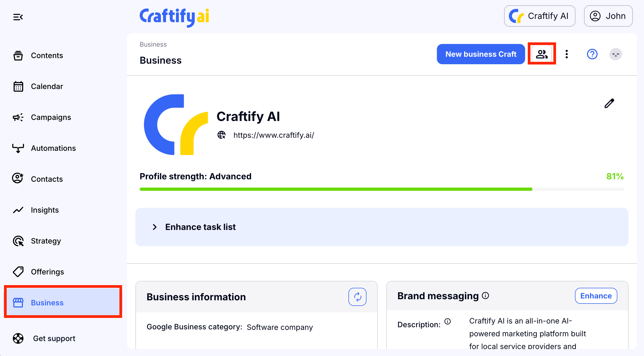Navigate to Automations section

53,148
